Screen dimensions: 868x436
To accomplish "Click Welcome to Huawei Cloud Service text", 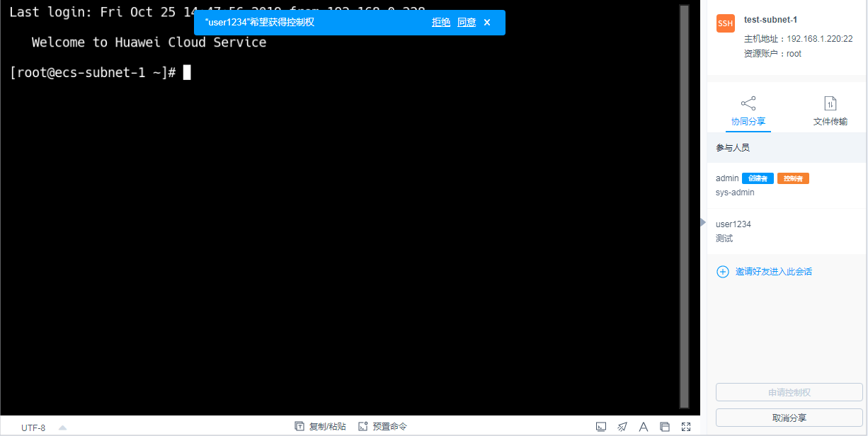I will 149,42.
